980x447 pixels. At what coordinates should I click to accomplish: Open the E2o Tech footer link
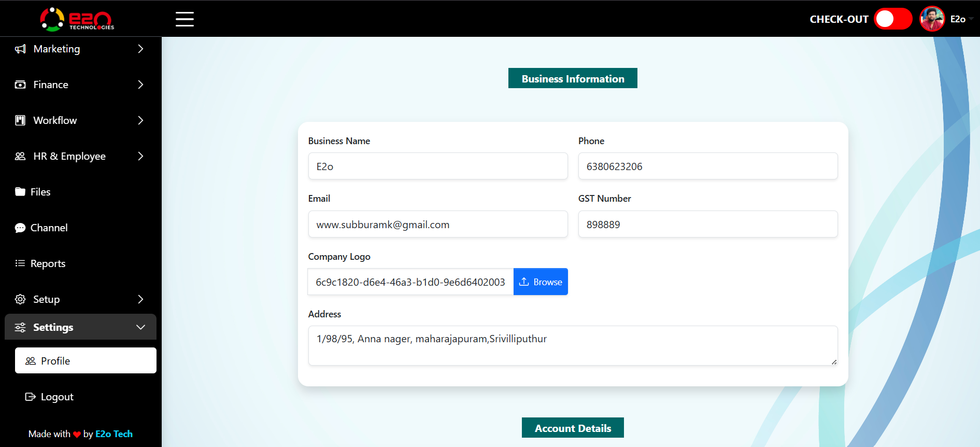coord(114,434)
